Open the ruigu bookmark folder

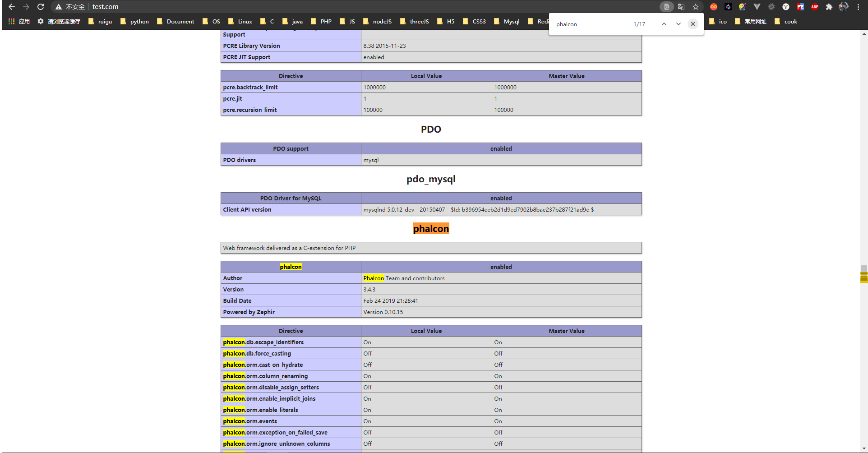pos(100,21)
